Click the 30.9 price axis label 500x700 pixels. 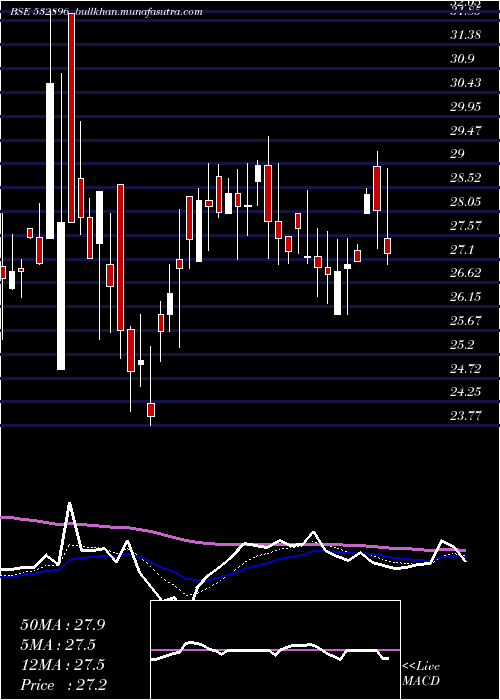(x=462, y=58)
